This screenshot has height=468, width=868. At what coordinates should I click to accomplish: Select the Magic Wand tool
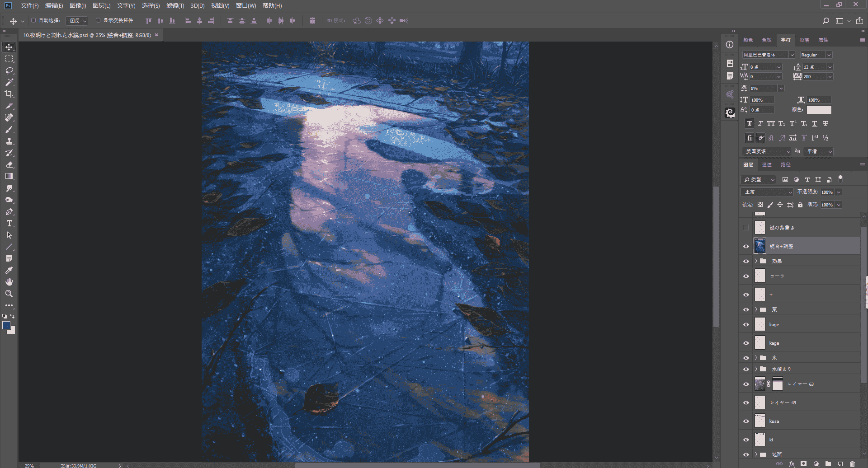(9, 82)
